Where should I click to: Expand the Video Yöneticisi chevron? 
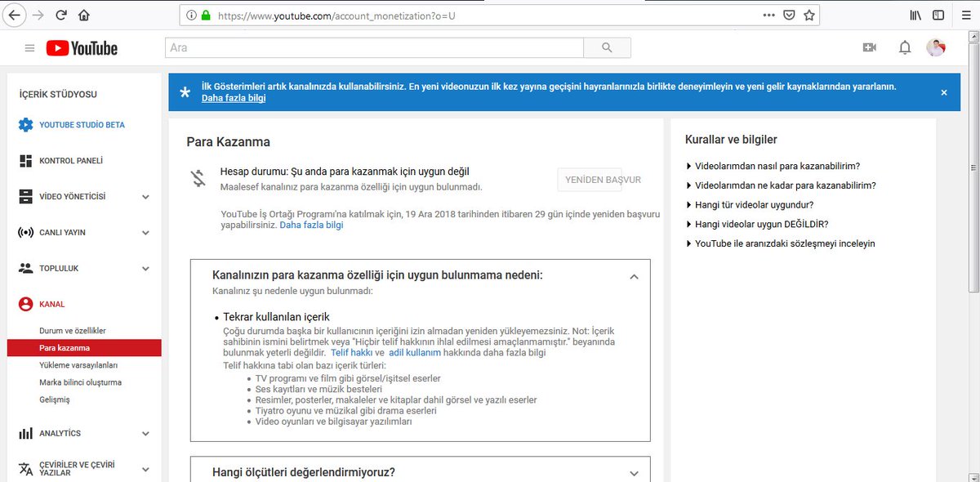[x=145, y=197]
